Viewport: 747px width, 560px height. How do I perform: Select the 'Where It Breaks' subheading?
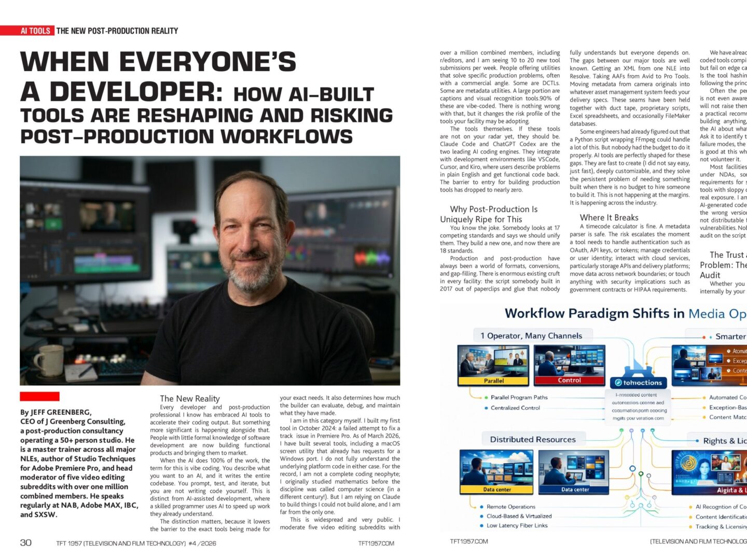click(x=609, y=218)
